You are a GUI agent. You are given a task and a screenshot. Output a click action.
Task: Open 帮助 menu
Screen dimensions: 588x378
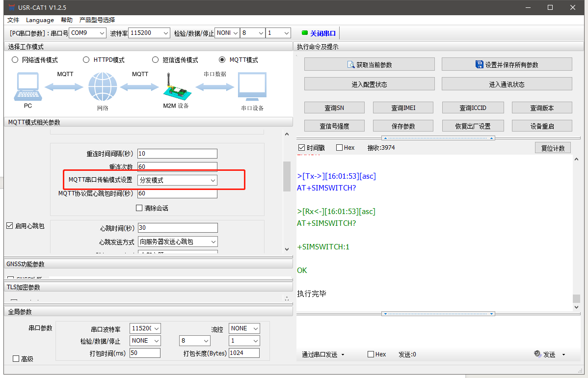tap(66, 20)
